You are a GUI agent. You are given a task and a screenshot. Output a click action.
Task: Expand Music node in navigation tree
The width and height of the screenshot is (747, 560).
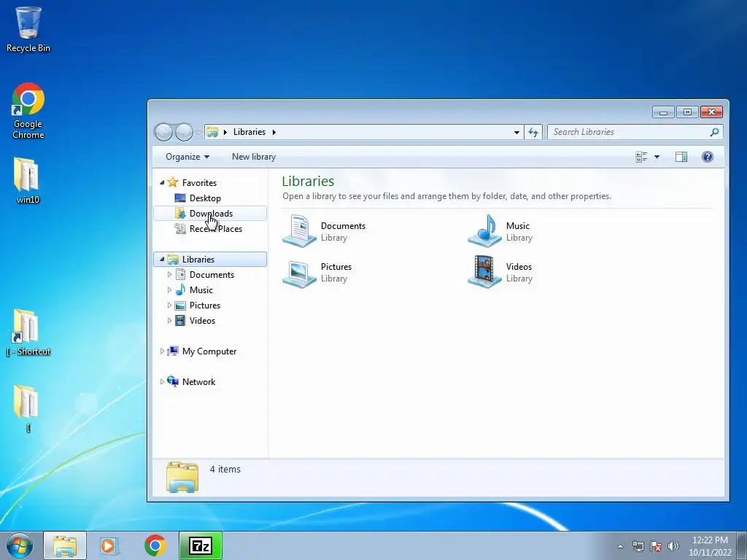tap(169, 290)
